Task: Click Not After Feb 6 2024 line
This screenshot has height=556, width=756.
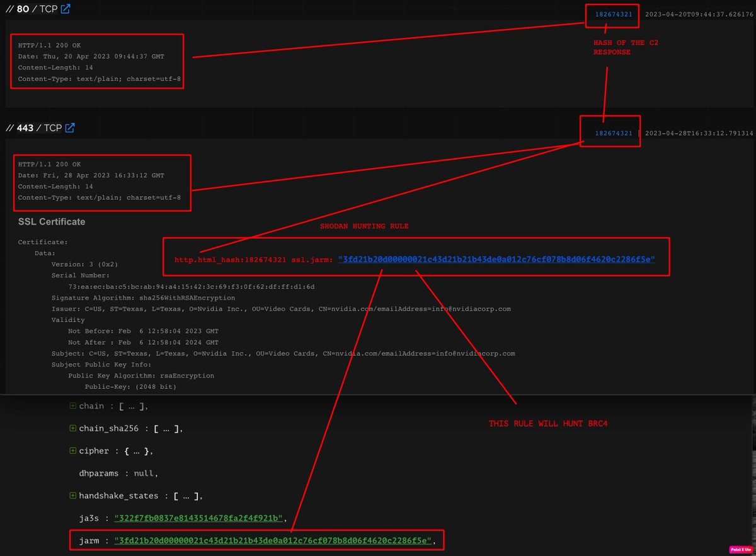Action: tap(144, 342)
